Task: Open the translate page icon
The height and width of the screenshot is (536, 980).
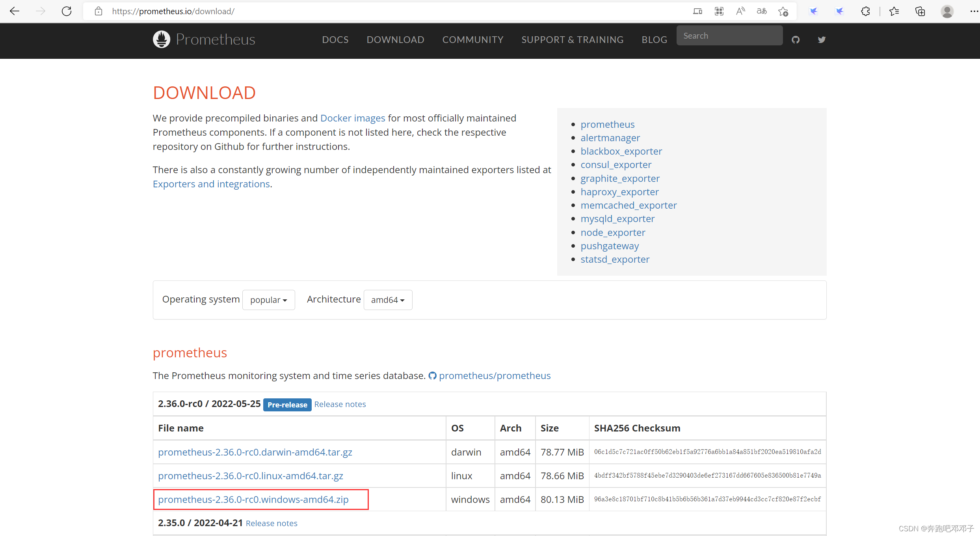Action: pos(762,11)
